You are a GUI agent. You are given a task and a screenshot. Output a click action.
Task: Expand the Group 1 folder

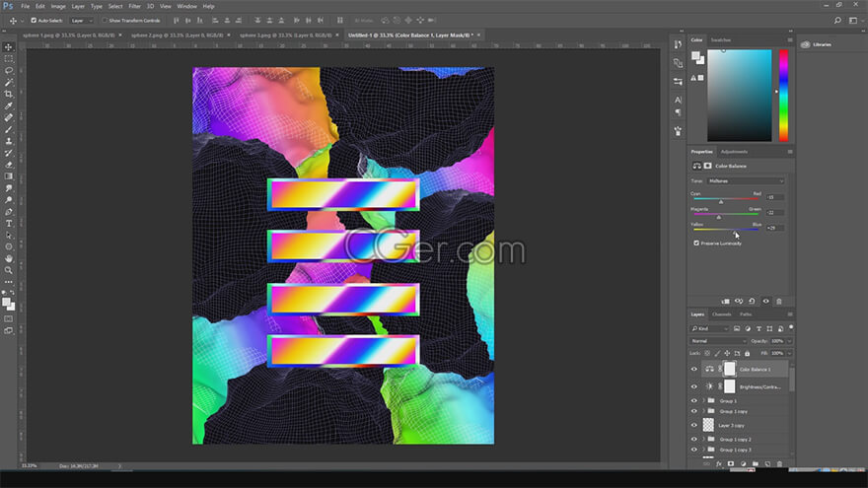tap(704, 400)
